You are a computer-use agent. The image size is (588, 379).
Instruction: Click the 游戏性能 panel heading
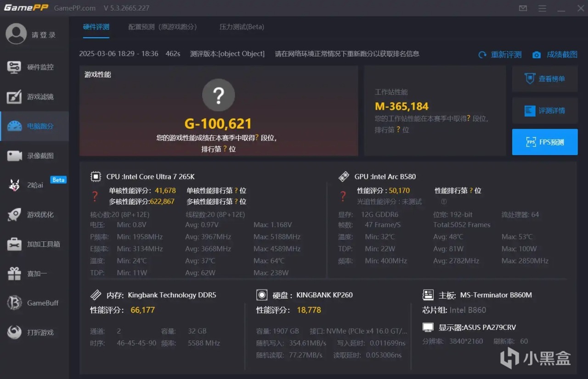[98, 74]
